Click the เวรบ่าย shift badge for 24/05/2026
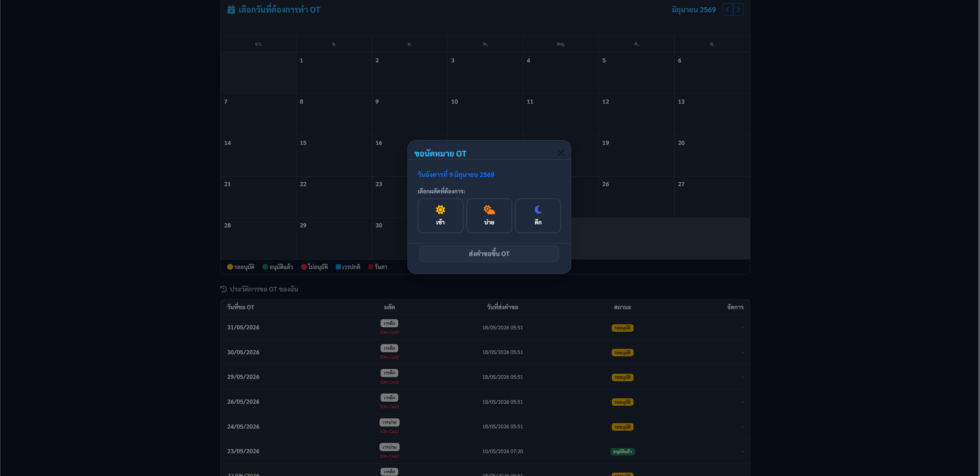Viewport: 980px width, 476px height. (389, 422)
